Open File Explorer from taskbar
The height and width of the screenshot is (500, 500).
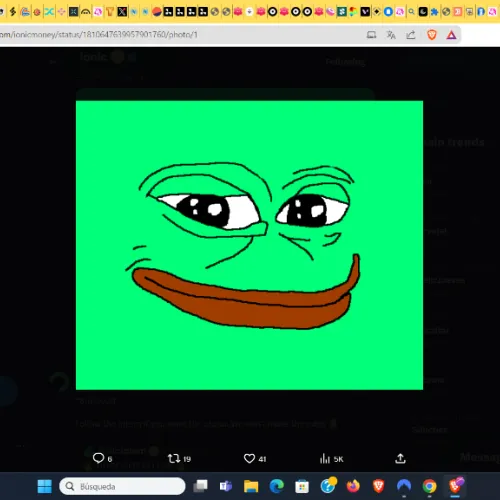251,486
